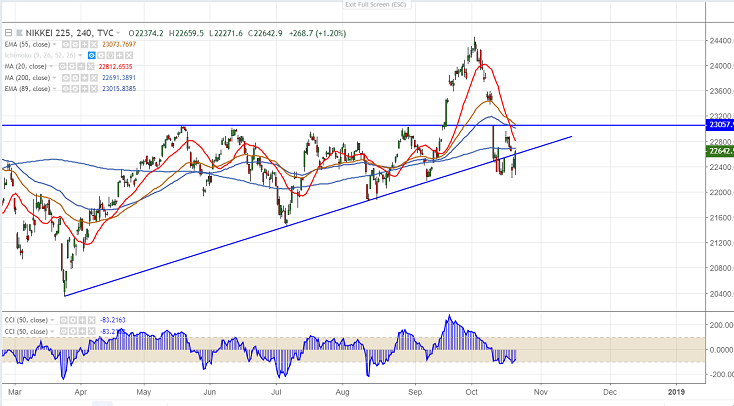Click the EMA 89 value 23015.8385
Screen dimensions: 734x406
point(119,89)
